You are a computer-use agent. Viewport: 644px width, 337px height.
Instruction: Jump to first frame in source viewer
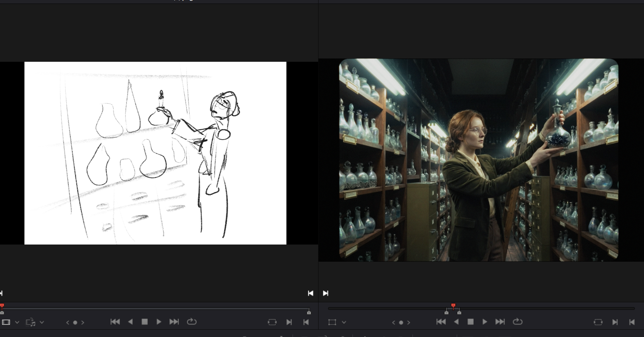click(x=115, y=322)
